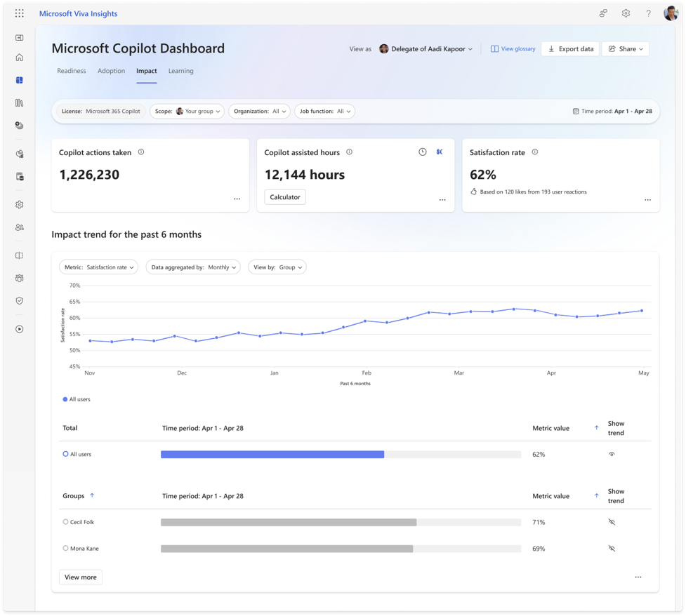
Task: Hide the trend for All users
Action: (x=611, y=453)
